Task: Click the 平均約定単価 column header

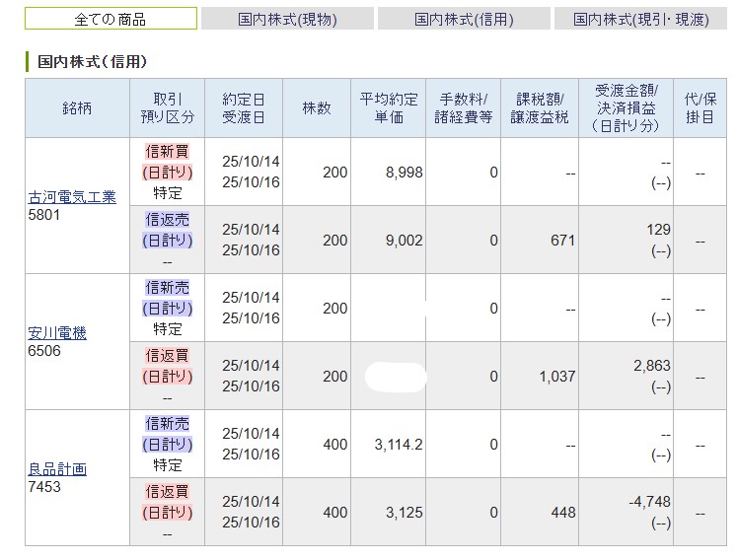Action: 391,108
